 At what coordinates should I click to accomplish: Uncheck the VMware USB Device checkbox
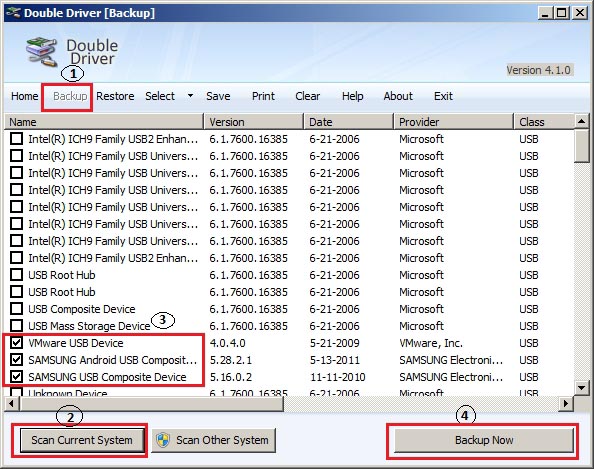(x=16, y=343)
